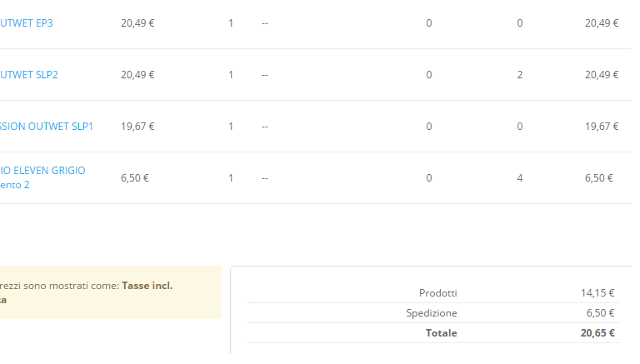Screen dimensions: 640x364
Task: Click the Prodotti label in summary
Action: coord(437,293)
